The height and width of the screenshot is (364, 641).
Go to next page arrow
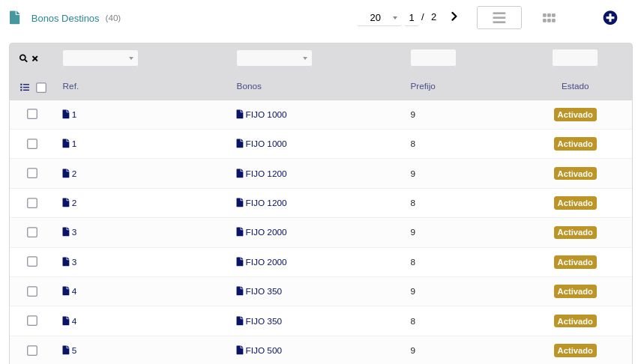pos(454,16)
